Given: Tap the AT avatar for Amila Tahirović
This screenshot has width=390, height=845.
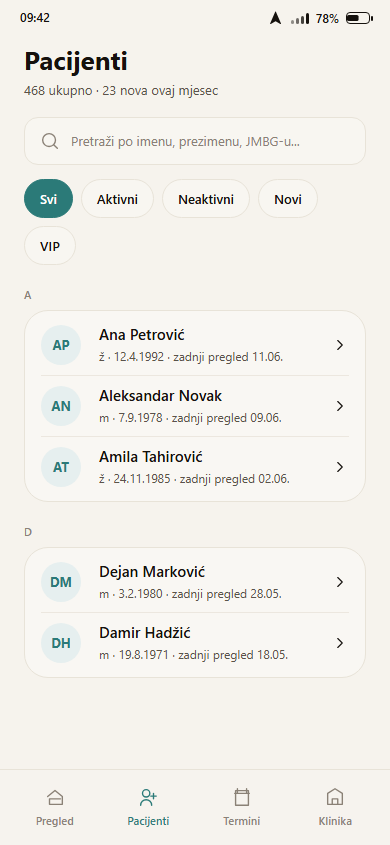Looking at the screenshot, I should 61,467.
